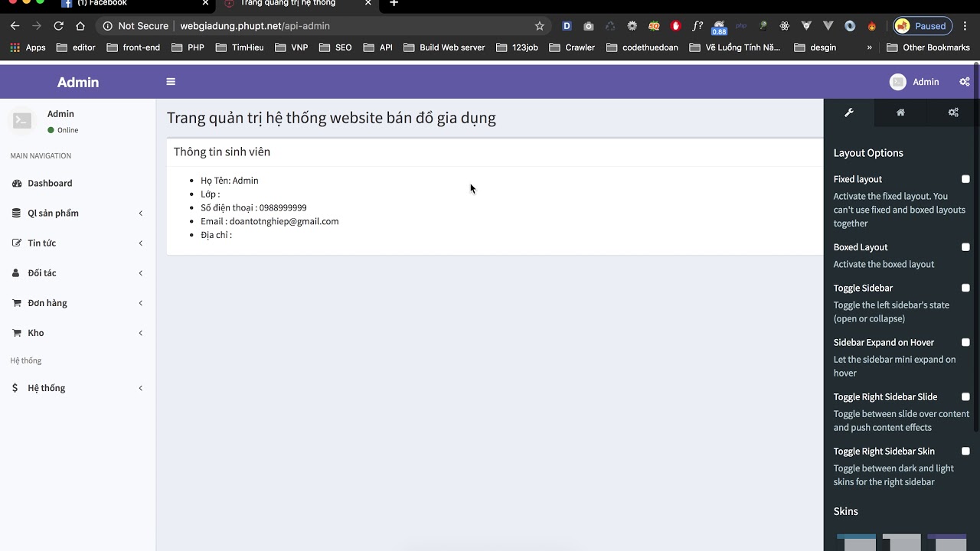
Task: Check Toggle Right Sidebar Slide checkbox
Action: point(965,396)
